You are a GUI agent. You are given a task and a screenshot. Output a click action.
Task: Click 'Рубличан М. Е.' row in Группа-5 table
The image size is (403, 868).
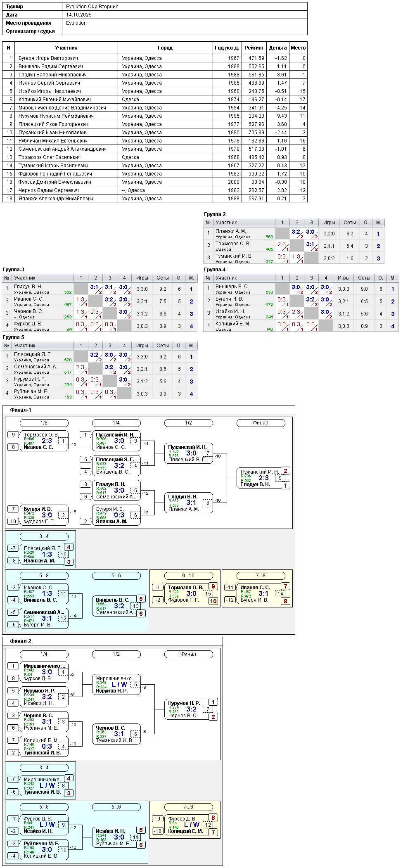100,394
